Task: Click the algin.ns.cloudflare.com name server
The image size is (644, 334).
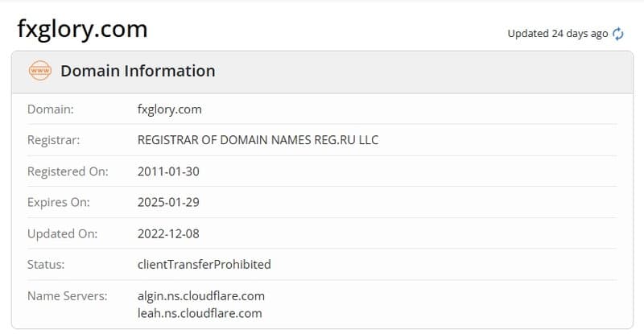Action: (x=201, y=295)
